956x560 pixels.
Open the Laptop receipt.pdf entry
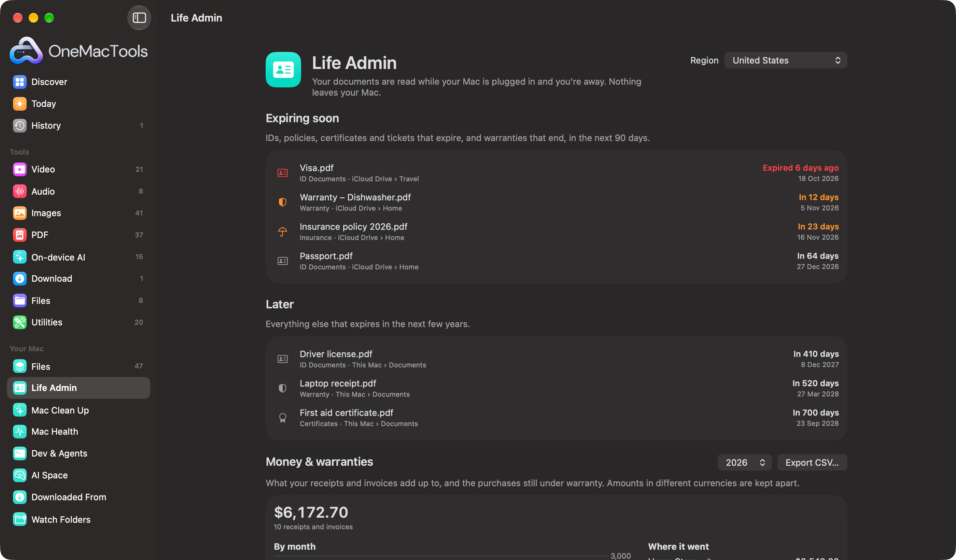coord(556,388)
